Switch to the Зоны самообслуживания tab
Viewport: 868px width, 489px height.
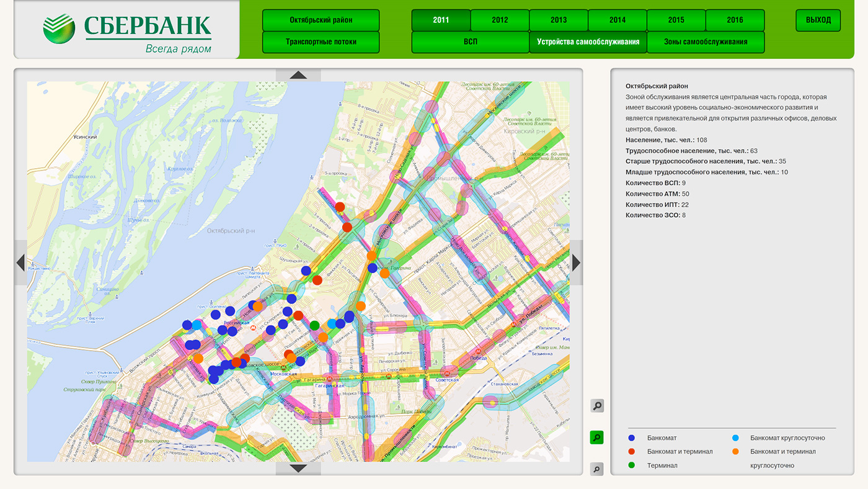(x=706, y=42)
